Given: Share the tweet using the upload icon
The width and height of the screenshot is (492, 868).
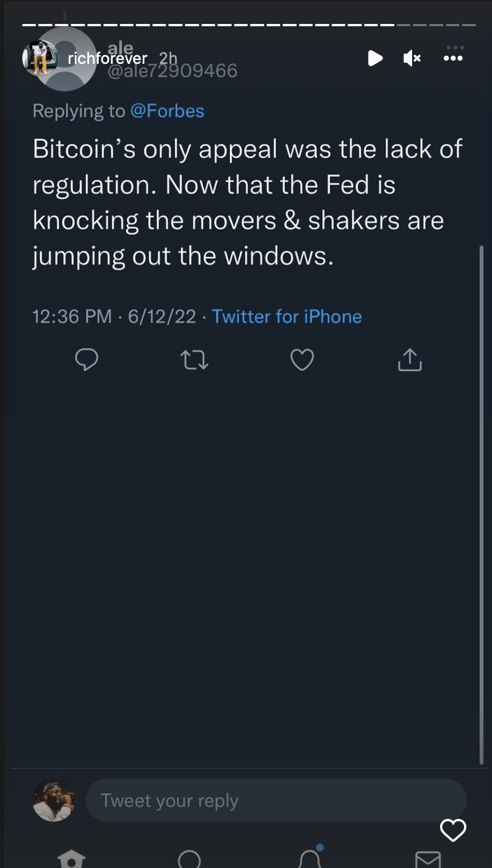Looking at the screenshot, I should [409, 360].
